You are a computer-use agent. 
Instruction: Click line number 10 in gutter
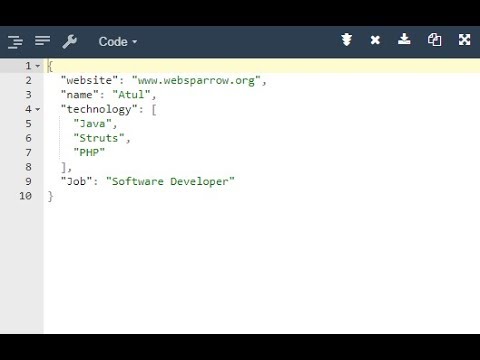pyautogui.click(x=25, y=196)
